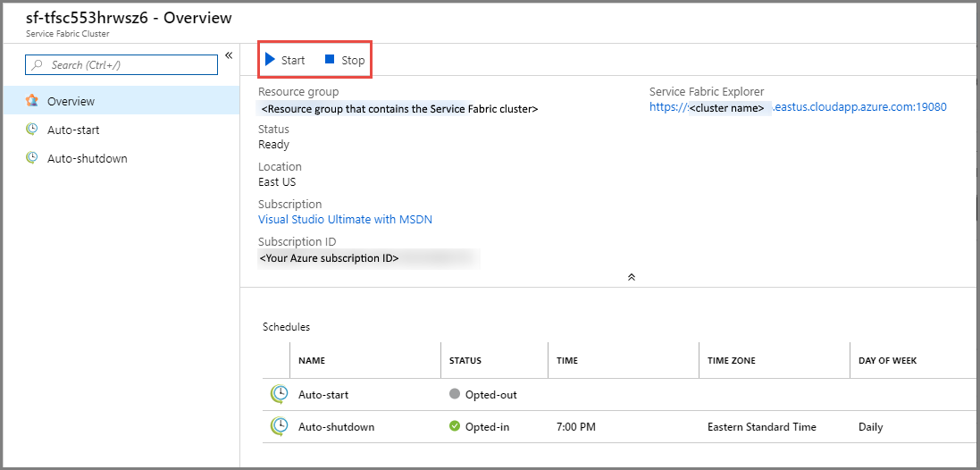Click the Start play icon
This screenshot has height=470, width=980.
[270, 60]
